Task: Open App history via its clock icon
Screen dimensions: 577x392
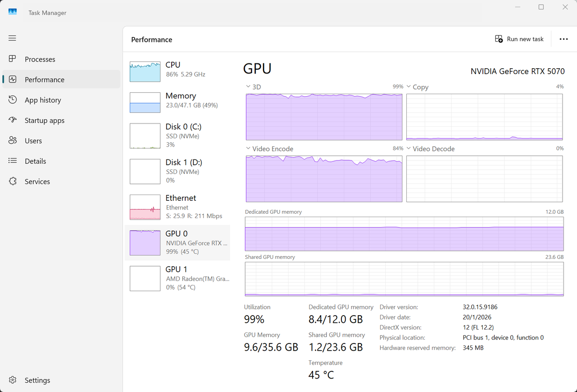Action: coord(13,100)
